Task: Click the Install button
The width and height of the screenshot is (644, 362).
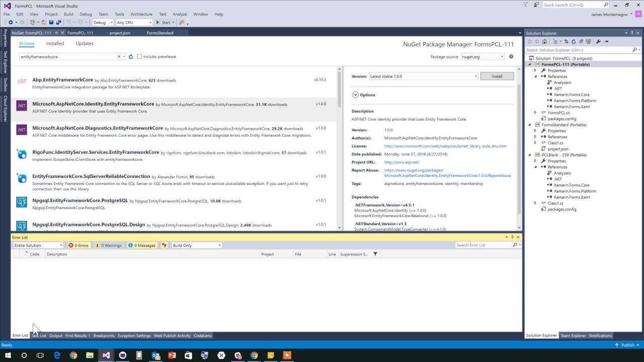Action: coord(497,76)
